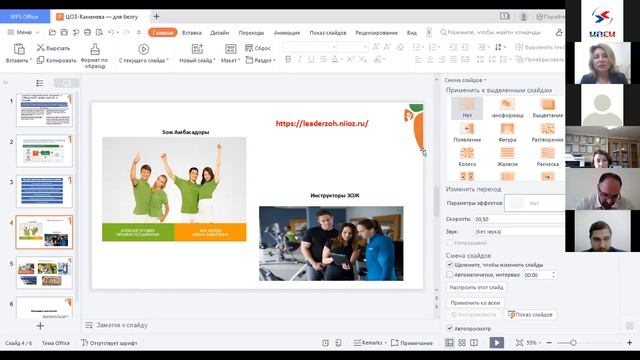Click the Undo arrow icon

pos(111,32)
